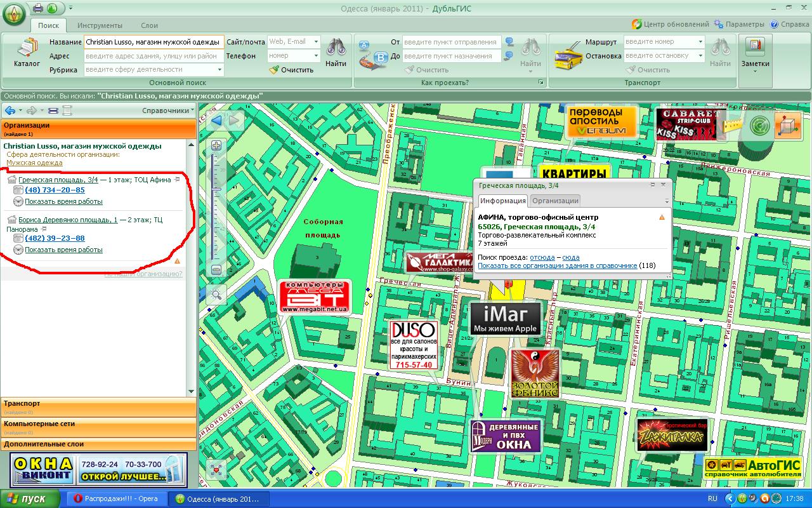This screenshot has width=812, height=508.
Task: Switch to Организации tab in building popup
Action: 555,201
